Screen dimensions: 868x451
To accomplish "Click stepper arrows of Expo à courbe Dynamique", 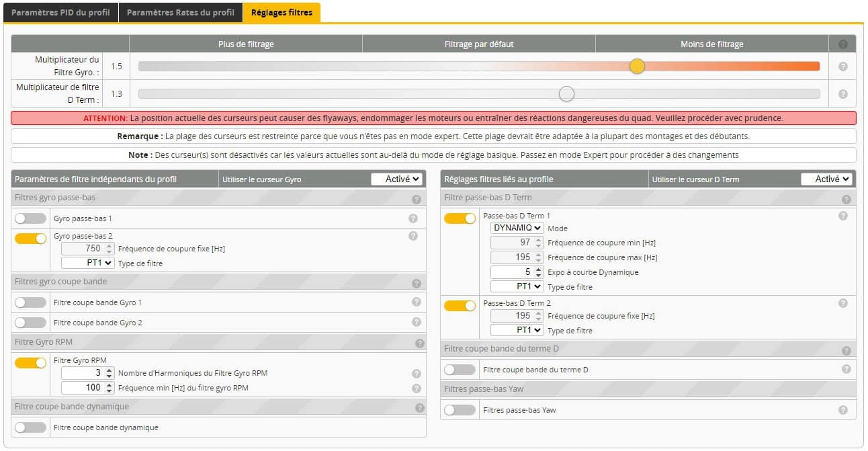I will [539, 272].
